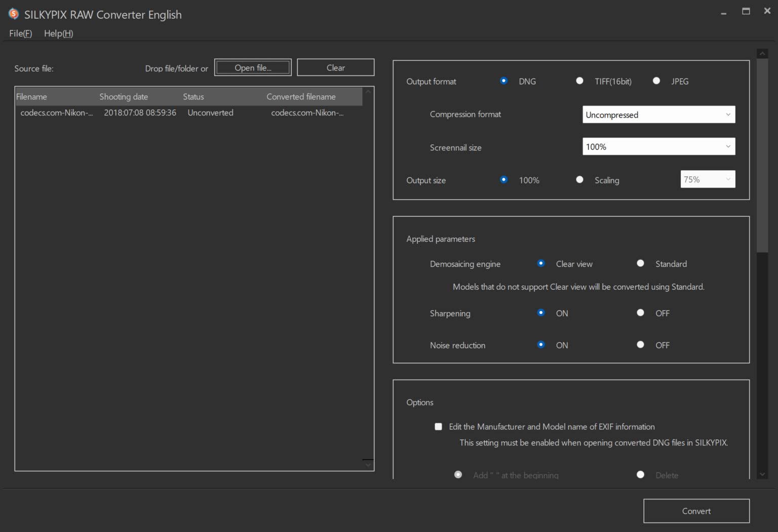Open the Help(H) menu
The width and height of the screenshot is (778, 532).
[59, 33]
